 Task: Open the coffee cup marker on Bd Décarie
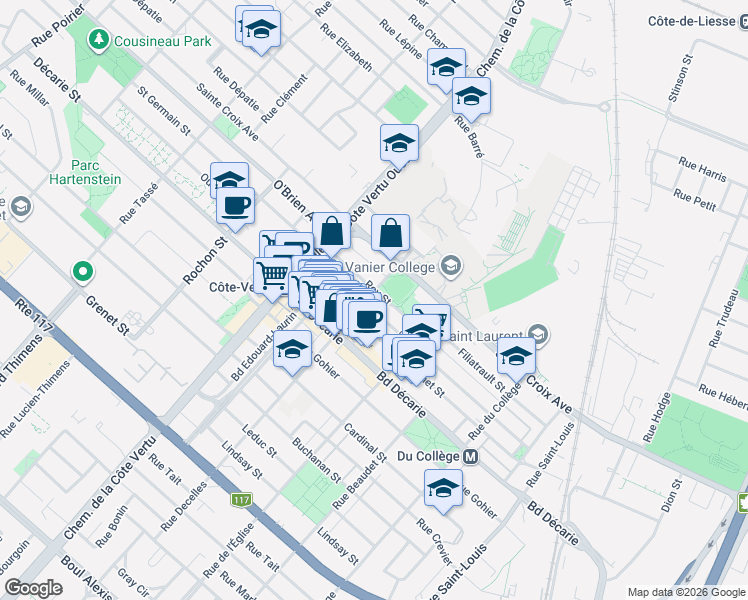[x=367, y=323]
